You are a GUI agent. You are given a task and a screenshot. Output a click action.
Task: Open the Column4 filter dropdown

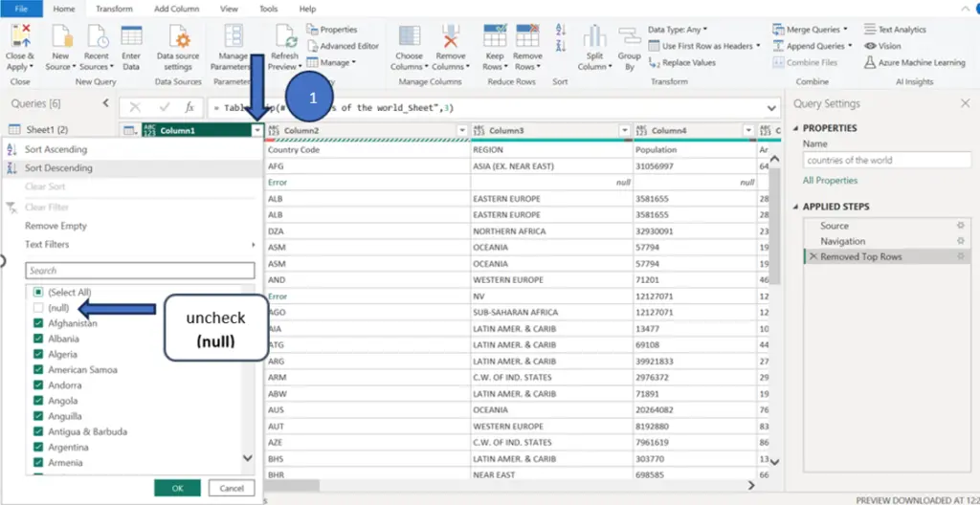748,130
